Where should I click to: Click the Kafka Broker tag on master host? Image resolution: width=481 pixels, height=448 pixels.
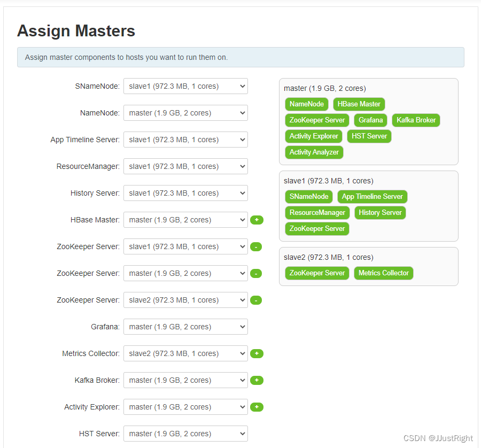(416, 120)
